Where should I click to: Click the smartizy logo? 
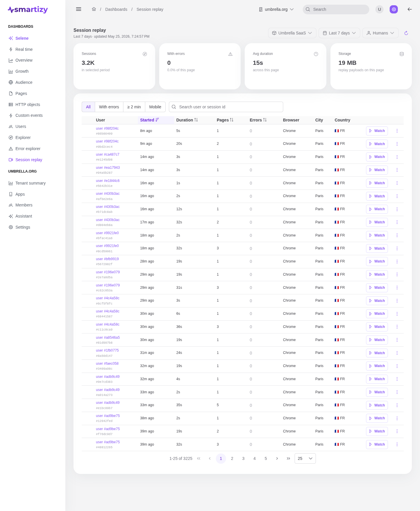[x=28, y=10]
